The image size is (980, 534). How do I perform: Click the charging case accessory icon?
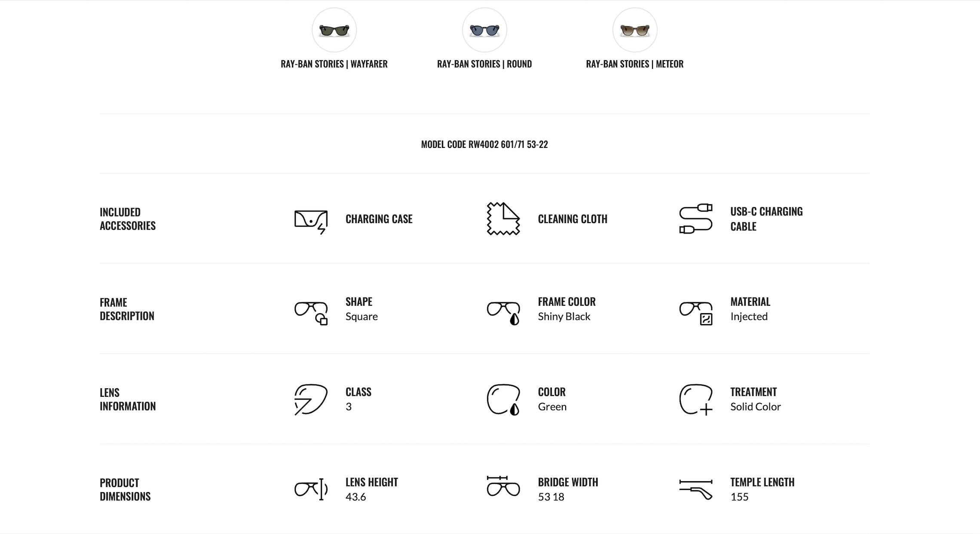[x=310, y=219]
